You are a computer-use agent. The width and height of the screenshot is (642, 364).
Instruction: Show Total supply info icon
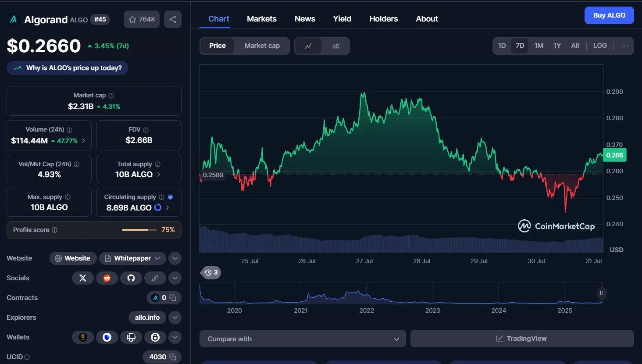158,164
